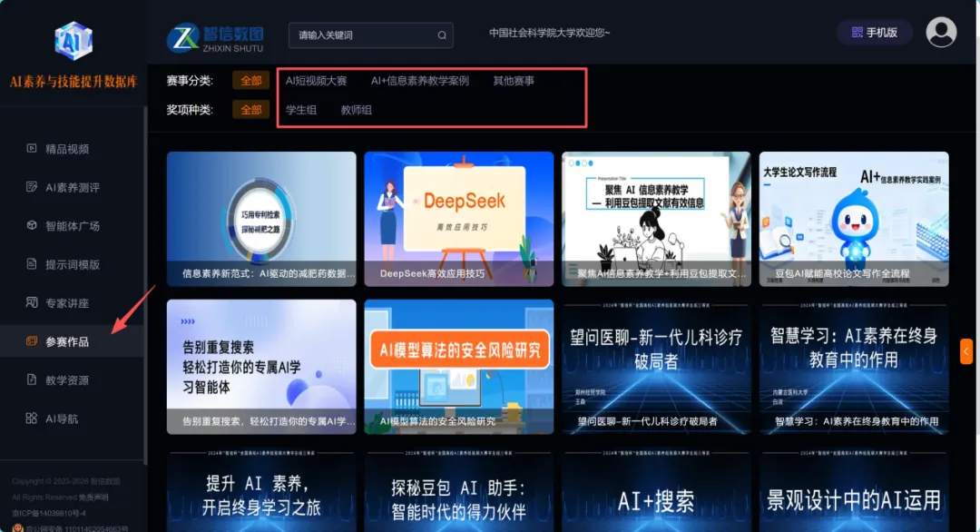Filter by 学生组 award type

coord(300,110)
